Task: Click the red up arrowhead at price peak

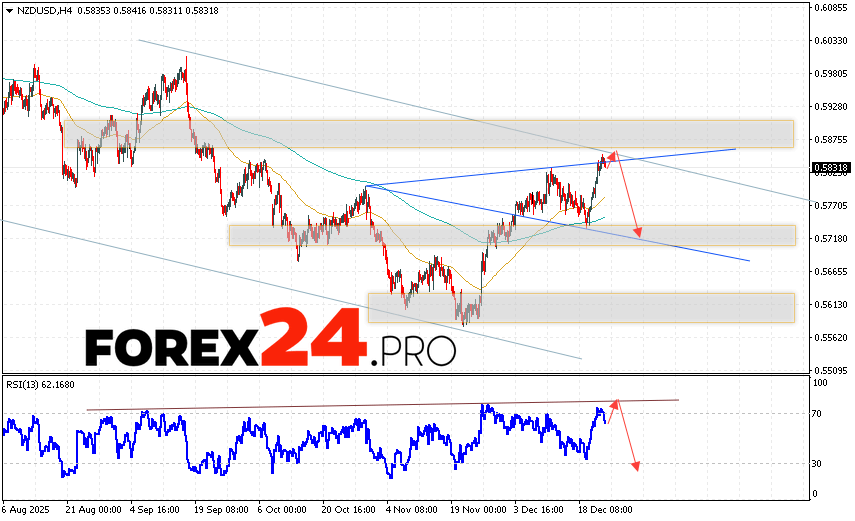Action: pos(613,153)
